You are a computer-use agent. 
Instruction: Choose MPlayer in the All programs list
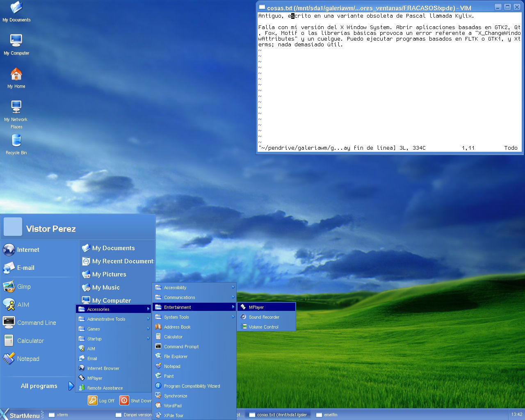pos(114,378)
